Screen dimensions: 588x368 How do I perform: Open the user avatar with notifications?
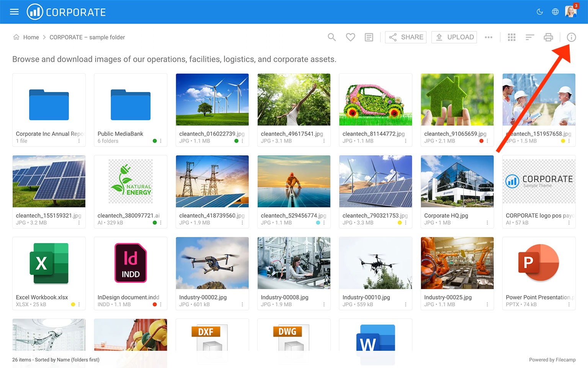click(x=571, y=11)
